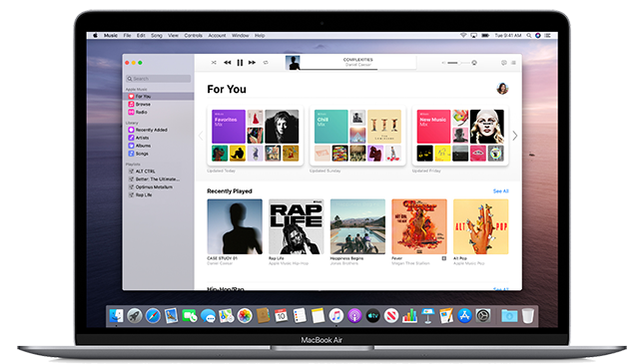Skip forward to the next track
The height and width of the screenshot is (364, 644).
[252, 63]
